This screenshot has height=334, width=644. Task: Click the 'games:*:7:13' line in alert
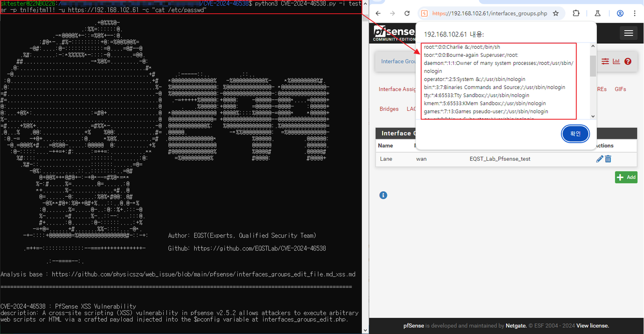pyautogui.click(x=486, y=112)
